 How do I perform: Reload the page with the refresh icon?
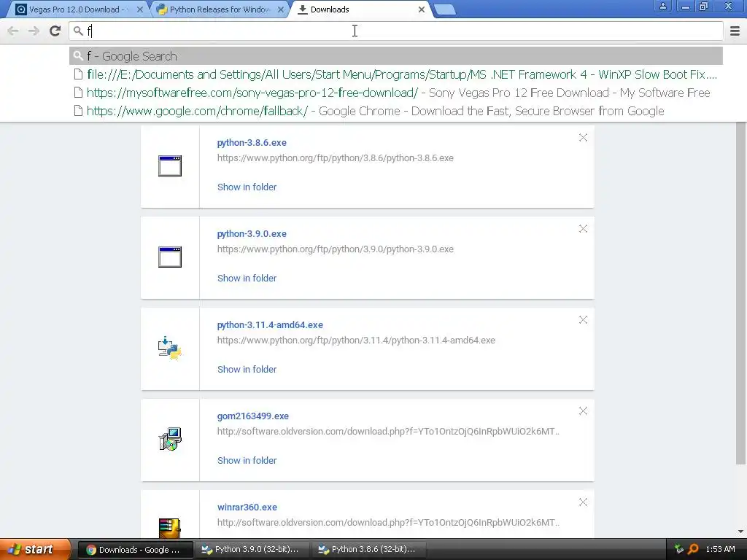55,31
